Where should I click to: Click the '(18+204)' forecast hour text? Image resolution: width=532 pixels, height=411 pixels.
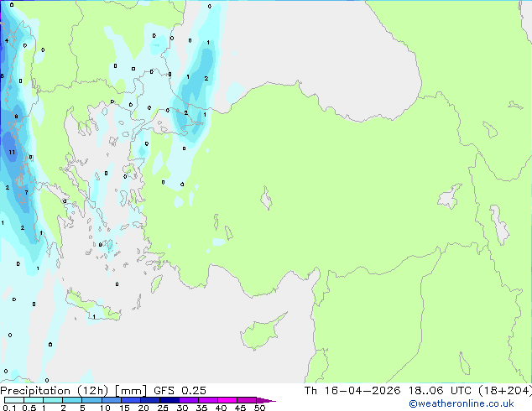[x=505, y=391]
